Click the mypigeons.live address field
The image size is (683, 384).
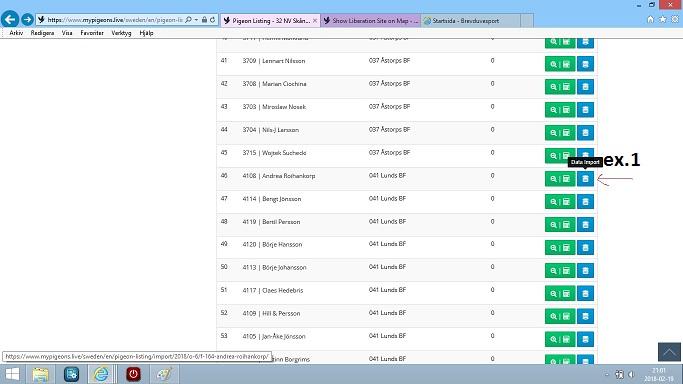pos(115,20)
